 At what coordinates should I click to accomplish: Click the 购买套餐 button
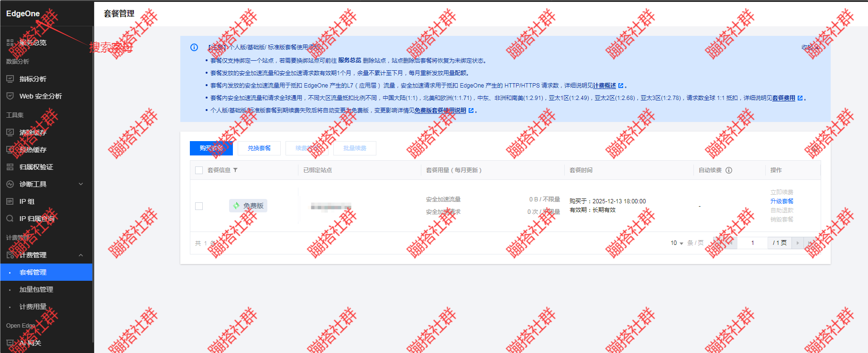[211, 148]
